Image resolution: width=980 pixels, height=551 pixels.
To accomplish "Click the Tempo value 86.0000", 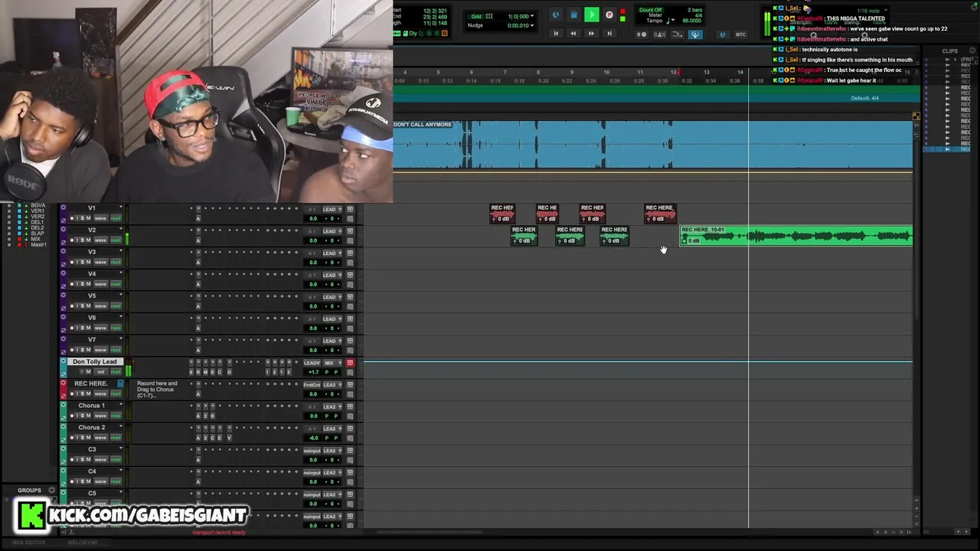I will pos(692,21).
